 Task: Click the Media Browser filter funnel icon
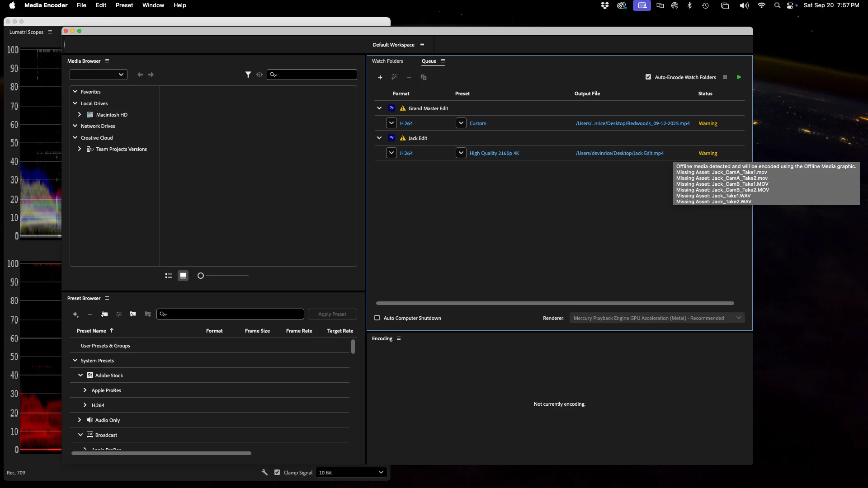[x=248, y=75]
